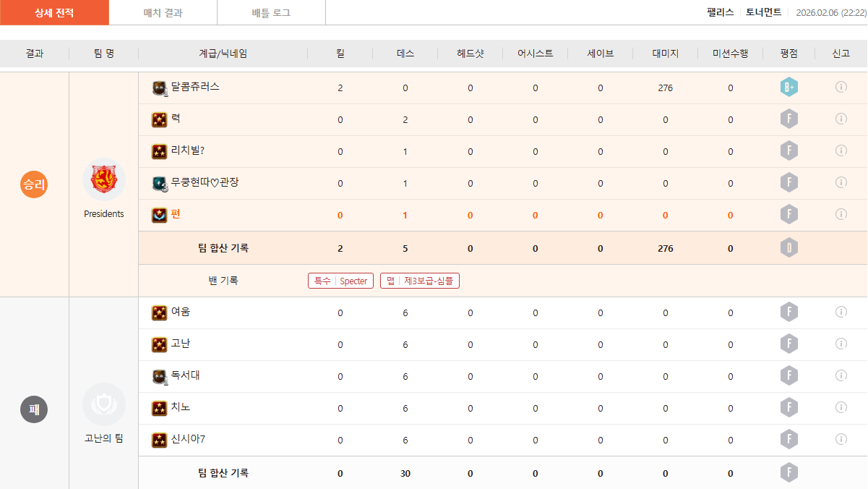This screenshot has width=868, height=489.
Task: Click the F grade badge for 치노
Action: click(788, 408)
